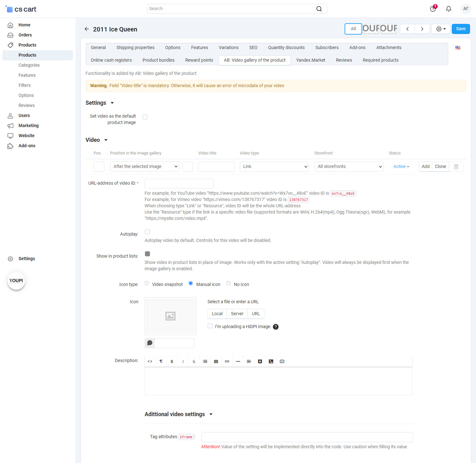Enable the Autoplay checkbox
476x463 pixels.
pyautogui.click(x=147, y=232)
